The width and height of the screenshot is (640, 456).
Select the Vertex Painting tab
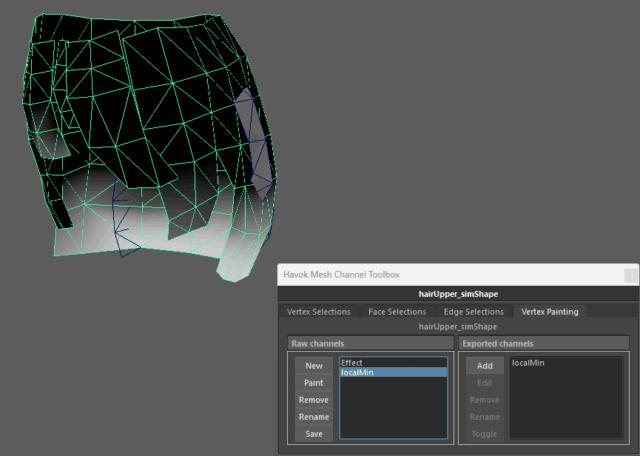pos(549,312)
